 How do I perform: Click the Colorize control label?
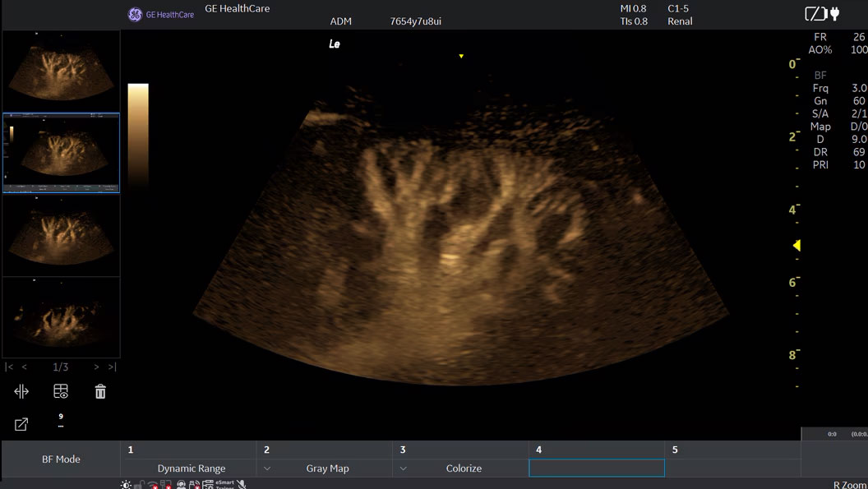click(464, 468)
